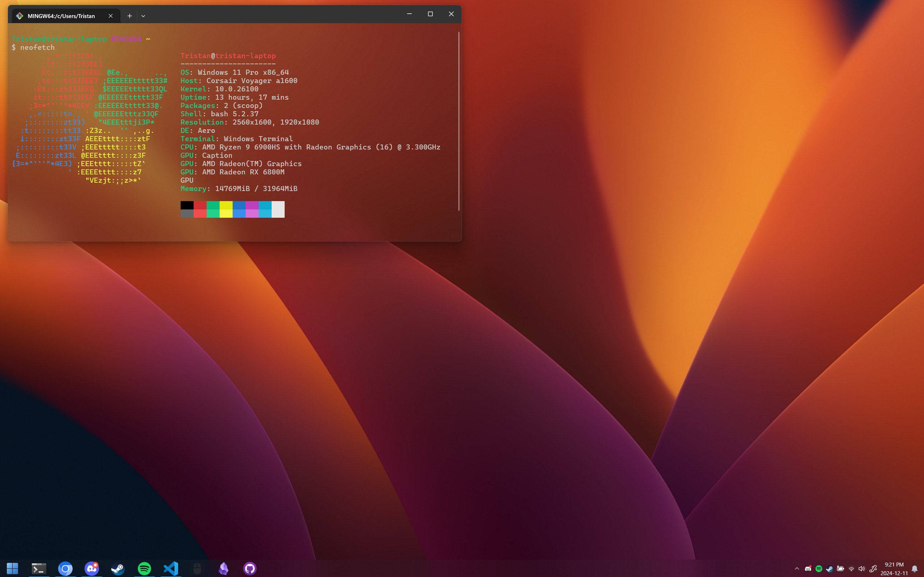Viewport: 924px width, 577px height.
Task: Open Windows Terminal from the taskbar
Action: [39, 569]
